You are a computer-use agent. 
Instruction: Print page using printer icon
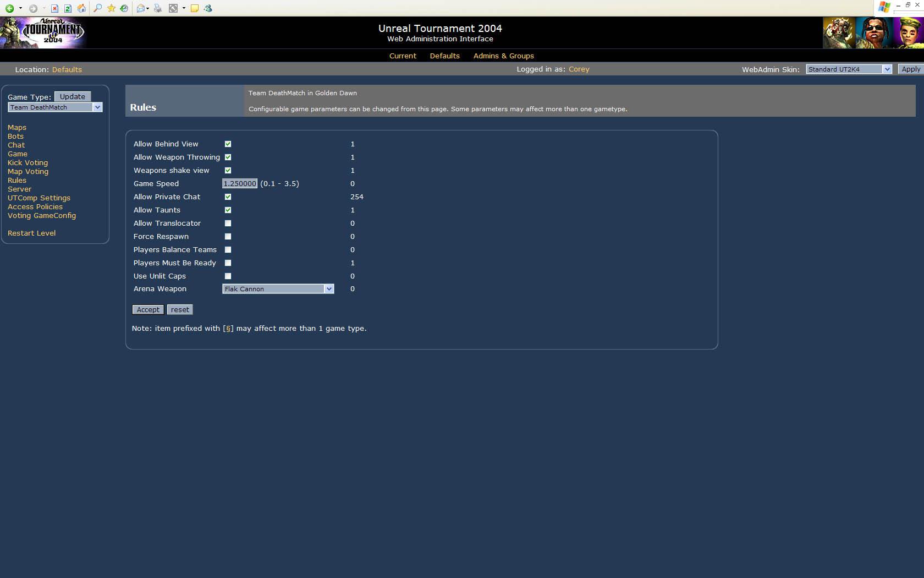158,8
